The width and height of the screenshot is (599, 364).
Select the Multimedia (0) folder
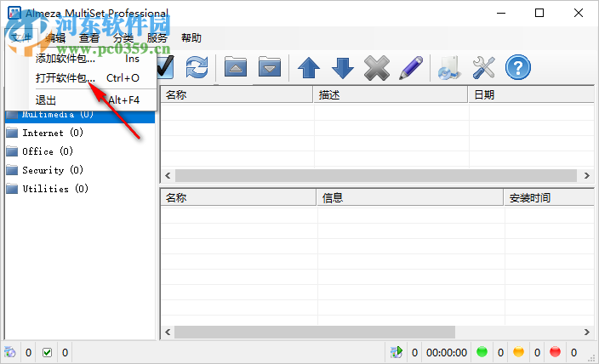80,115
